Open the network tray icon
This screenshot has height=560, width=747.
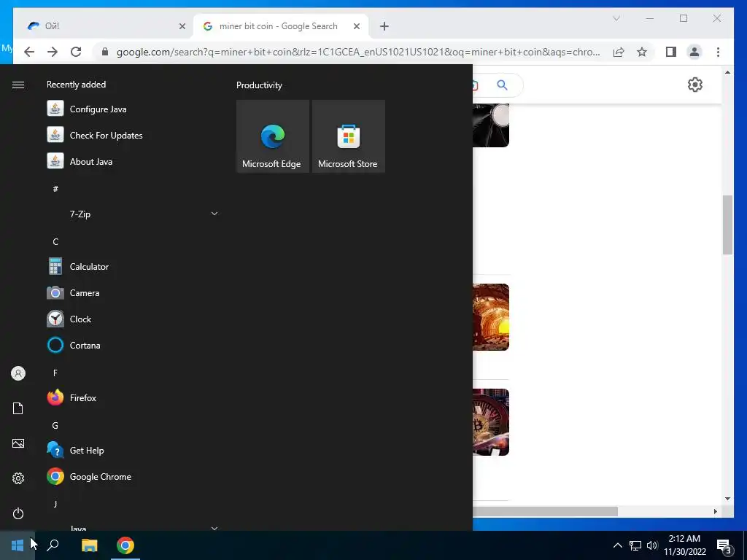635,545
